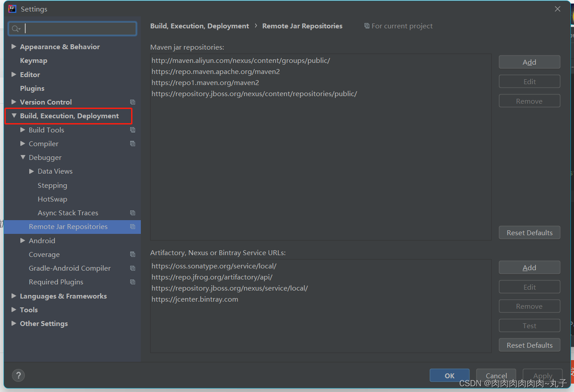Screen dimensions: 574x392
Task: Expand the Other Settings arrow
Action: click(x=14, y=323)
